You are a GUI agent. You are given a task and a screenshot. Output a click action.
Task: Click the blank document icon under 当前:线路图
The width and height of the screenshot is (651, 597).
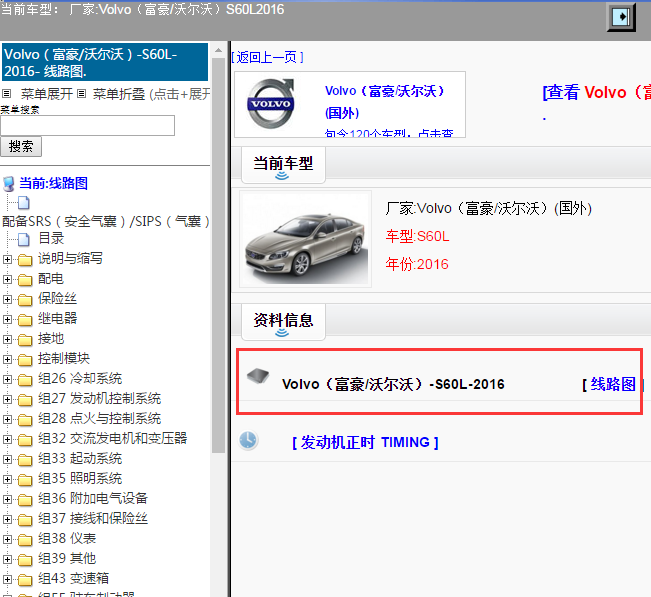(x=24, y=203)
